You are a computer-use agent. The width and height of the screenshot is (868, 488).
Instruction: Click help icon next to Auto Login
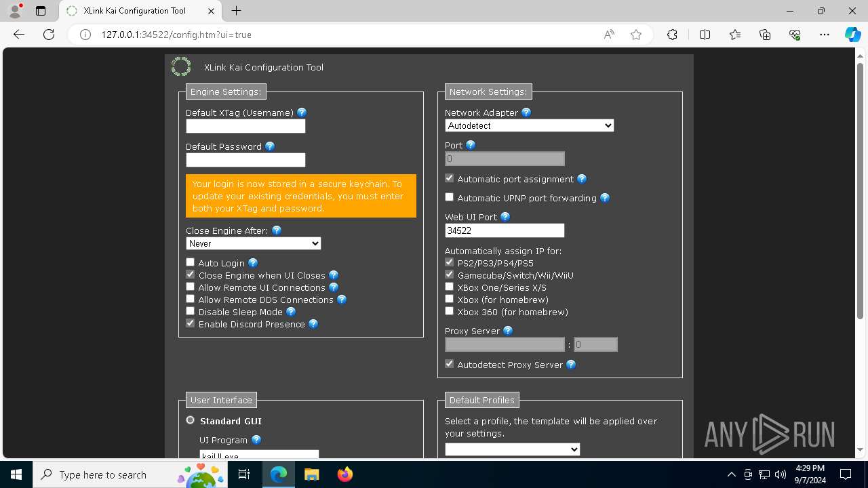click(253, 263)
